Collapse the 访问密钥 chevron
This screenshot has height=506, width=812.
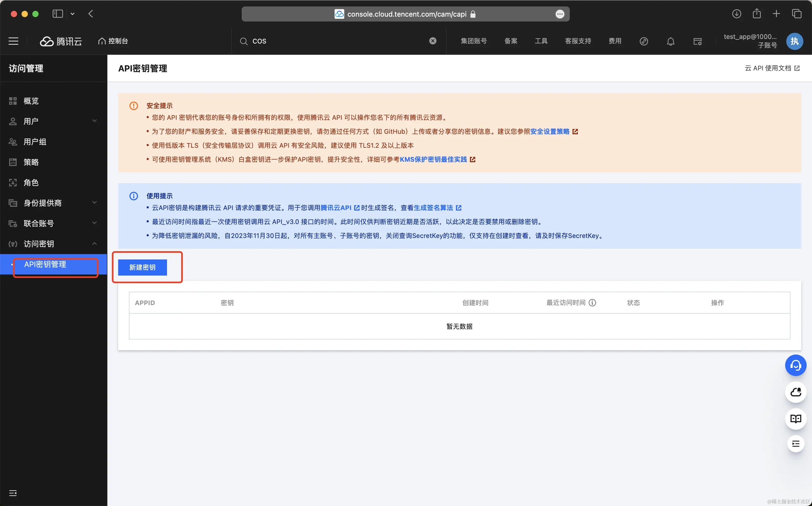pos(95,243)
